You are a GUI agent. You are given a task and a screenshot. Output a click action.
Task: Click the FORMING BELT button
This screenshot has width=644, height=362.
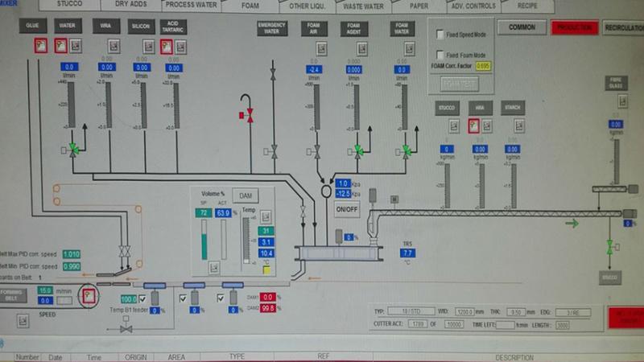(13, 295)
